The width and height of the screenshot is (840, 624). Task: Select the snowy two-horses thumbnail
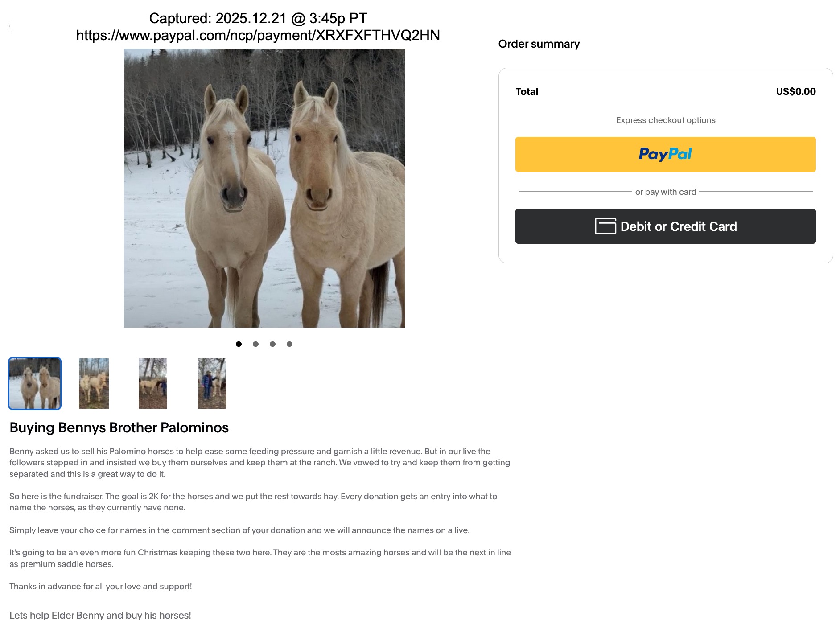pyautogui.click(x=35, y=383)
